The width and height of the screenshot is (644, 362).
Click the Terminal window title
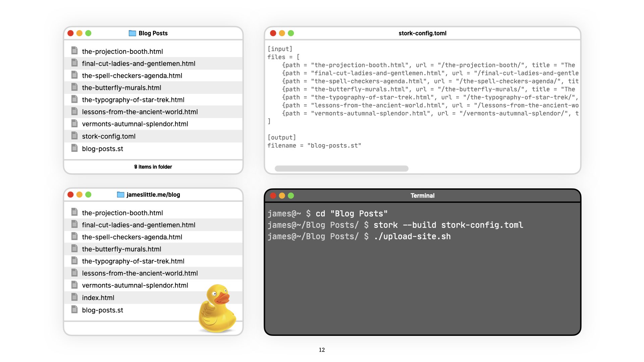[x=422, y=195]
